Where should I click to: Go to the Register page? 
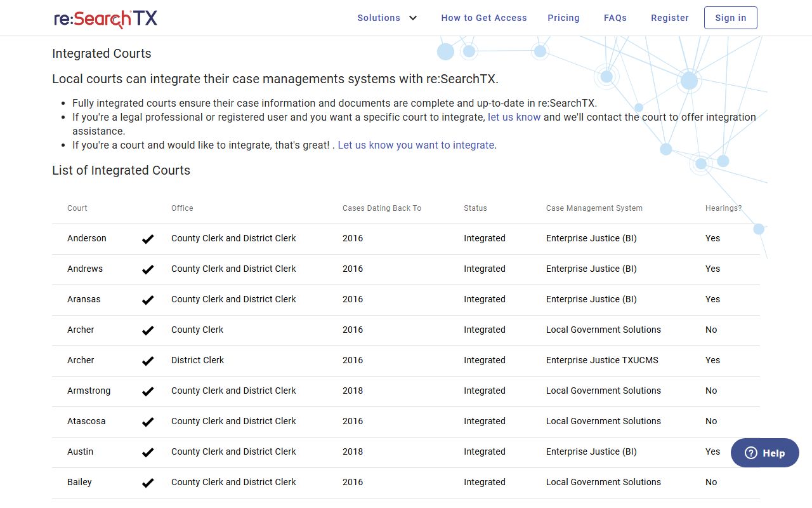670,18
